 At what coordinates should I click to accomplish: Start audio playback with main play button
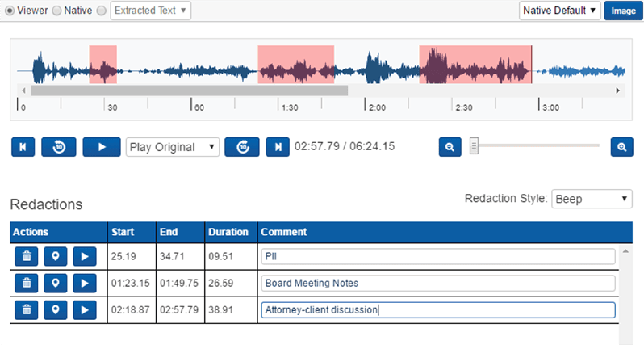point(102,147)
